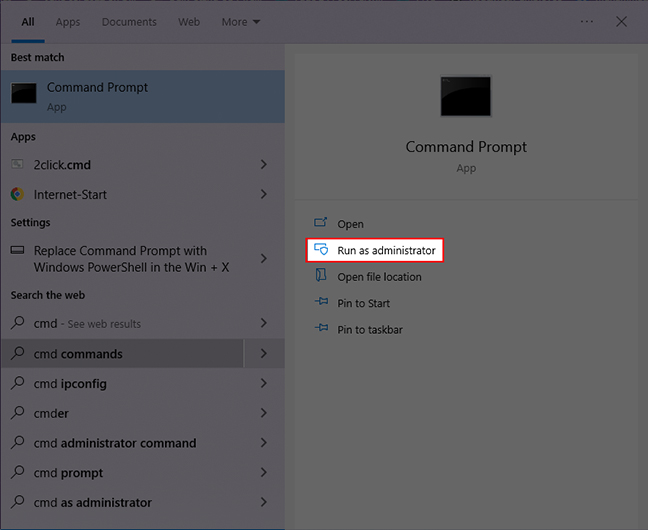Click the Open file location icon

[321, 277]
